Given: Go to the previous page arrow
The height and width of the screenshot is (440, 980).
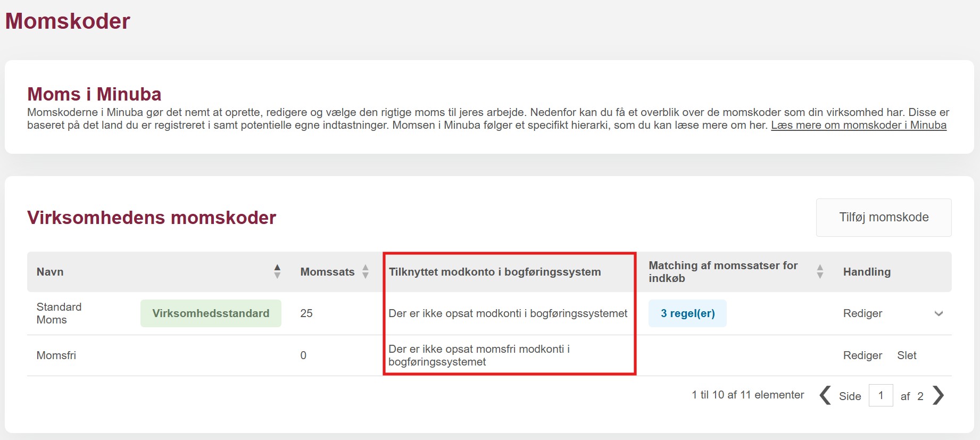Looking at the screenshot, I should [x=825, y=395].
